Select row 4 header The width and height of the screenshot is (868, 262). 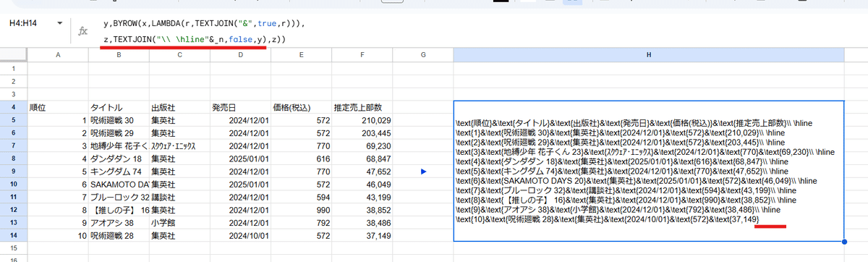coord(14,107)
